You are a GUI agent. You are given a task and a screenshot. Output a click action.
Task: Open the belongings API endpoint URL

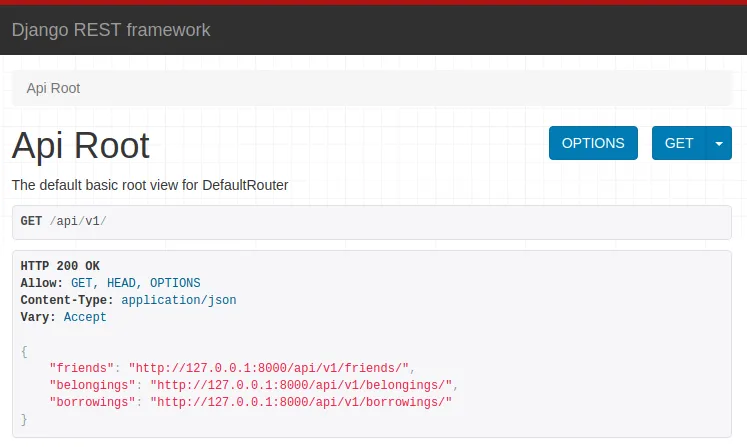(x=301, y=385)
